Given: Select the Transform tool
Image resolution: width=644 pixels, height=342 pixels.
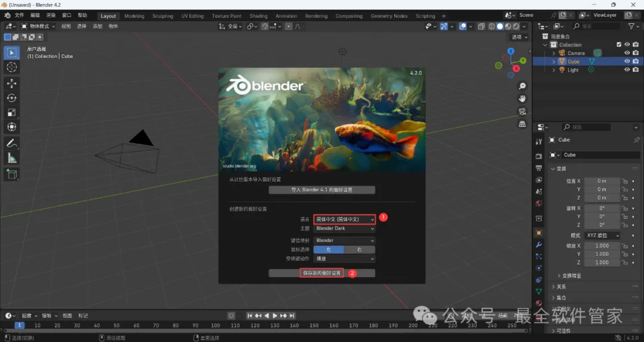Looking at the screenshot, I should [11, 127].
